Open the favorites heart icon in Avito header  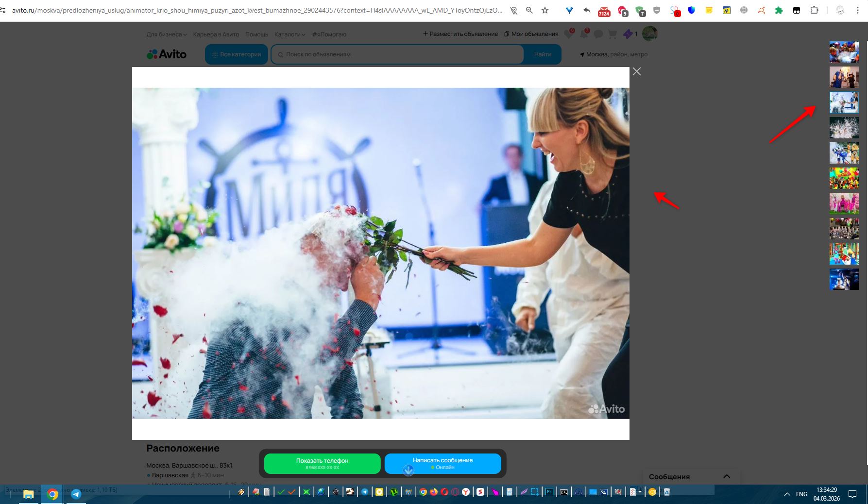[569, 34]
